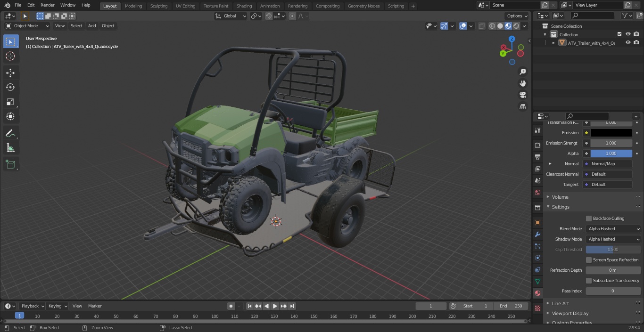
Task: Select the Add Cube tool
Action: click(10, 165)
